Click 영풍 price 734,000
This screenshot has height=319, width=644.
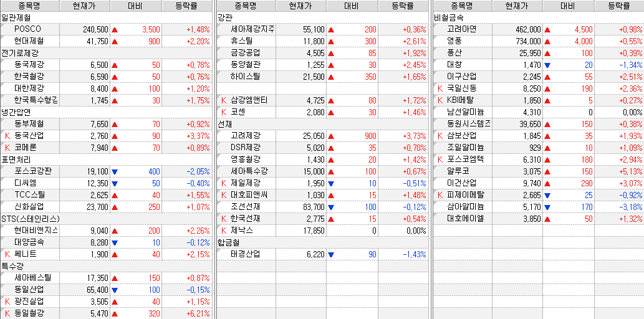click(529, 41)
